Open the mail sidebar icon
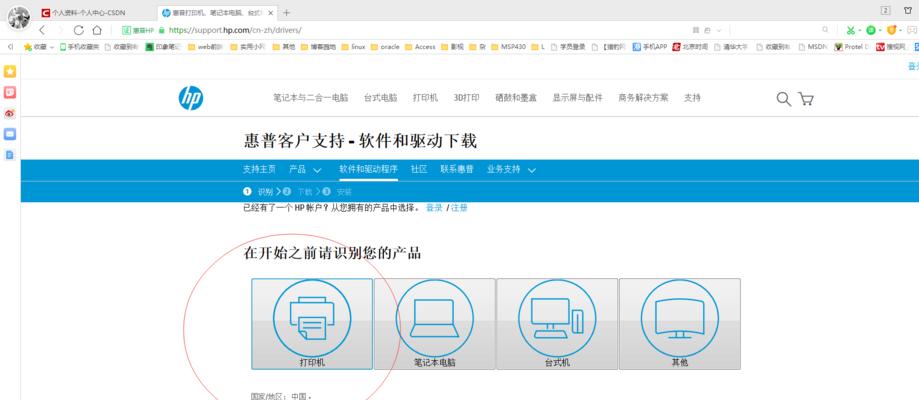The width and height of the screenshot is (919, 400). pyautogui.click(x=10, y=134)
